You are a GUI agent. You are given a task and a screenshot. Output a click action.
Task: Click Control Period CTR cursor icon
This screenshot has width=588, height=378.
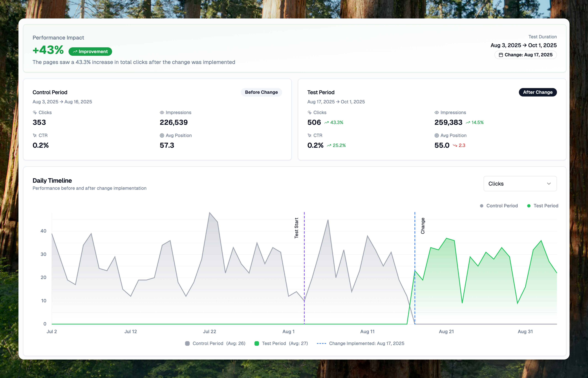tap(35, 136)
